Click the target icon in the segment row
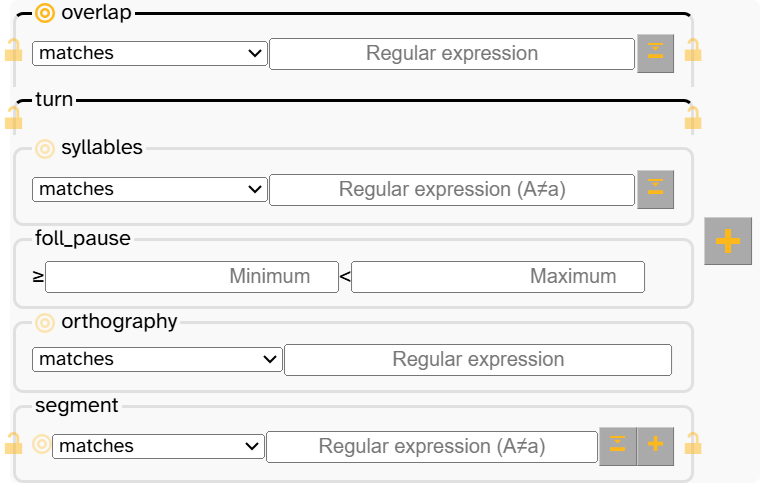 tap(41, 445)
